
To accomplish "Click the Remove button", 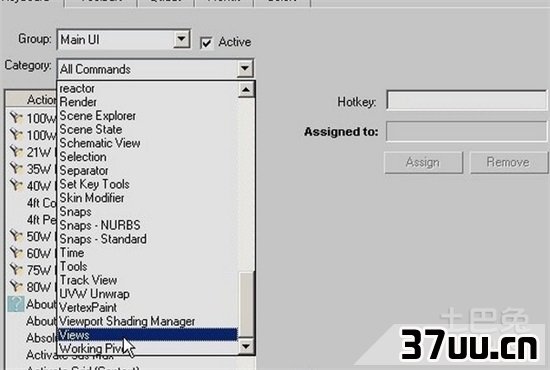I will 509,162.
